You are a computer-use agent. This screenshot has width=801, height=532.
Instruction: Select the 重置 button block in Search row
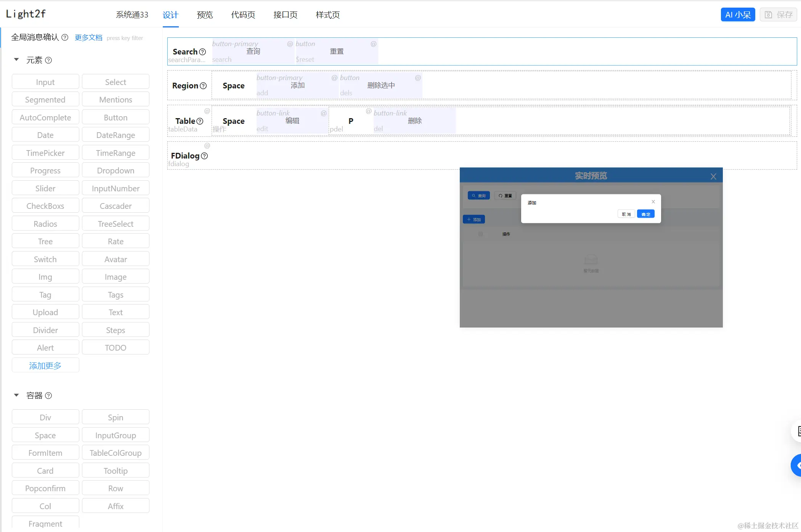pyautogui.click(x=337, y=51)
